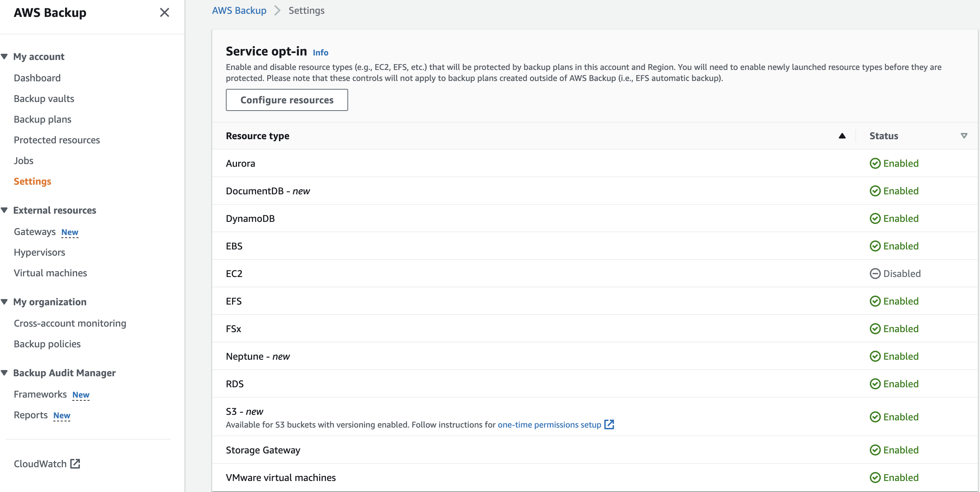Click the Configure resources button
980x492 pixels.
click(x=286, y=100)
